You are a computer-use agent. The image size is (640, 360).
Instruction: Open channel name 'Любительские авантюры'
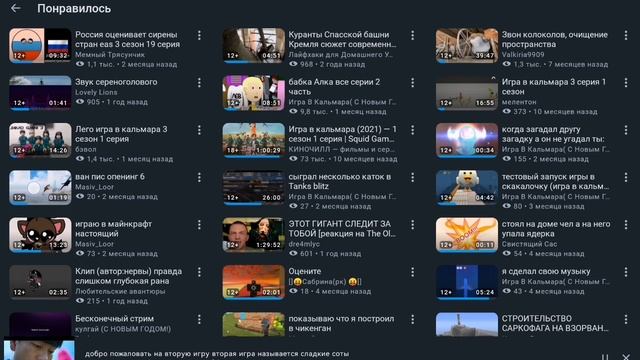point(120,291)
